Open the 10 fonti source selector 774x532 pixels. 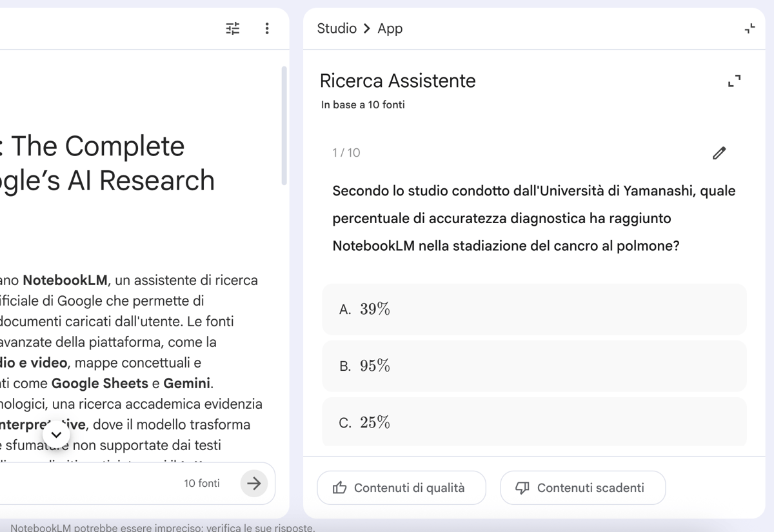coord(202,483)
